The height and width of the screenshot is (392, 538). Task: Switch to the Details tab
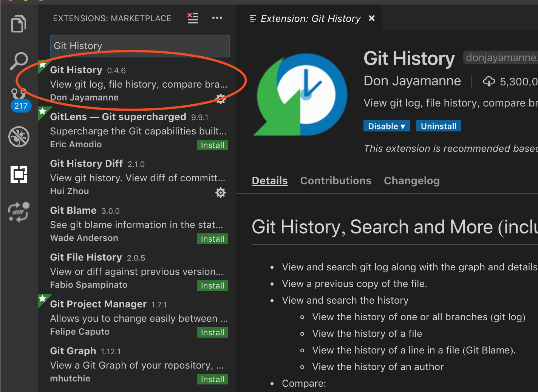270,181
